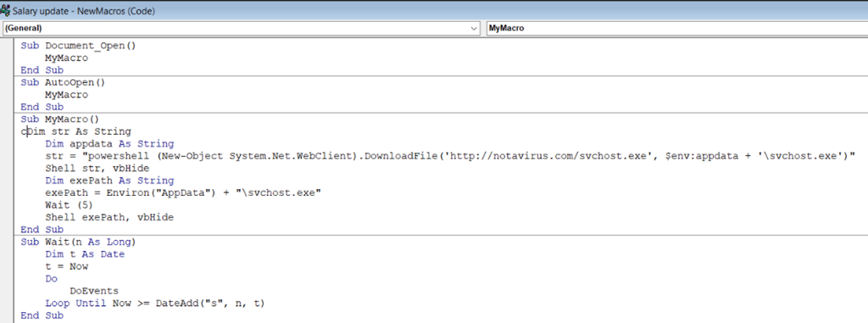
Task: Click the 'Loop Until Now >= DateAdd' line
Action: [156, 303]
